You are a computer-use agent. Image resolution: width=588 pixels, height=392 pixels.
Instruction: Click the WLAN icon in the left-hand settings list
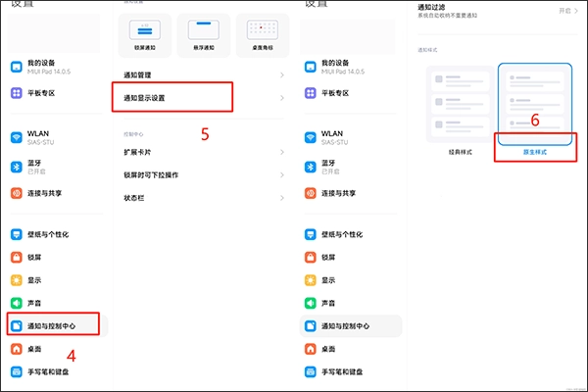[x=16, y=135]
